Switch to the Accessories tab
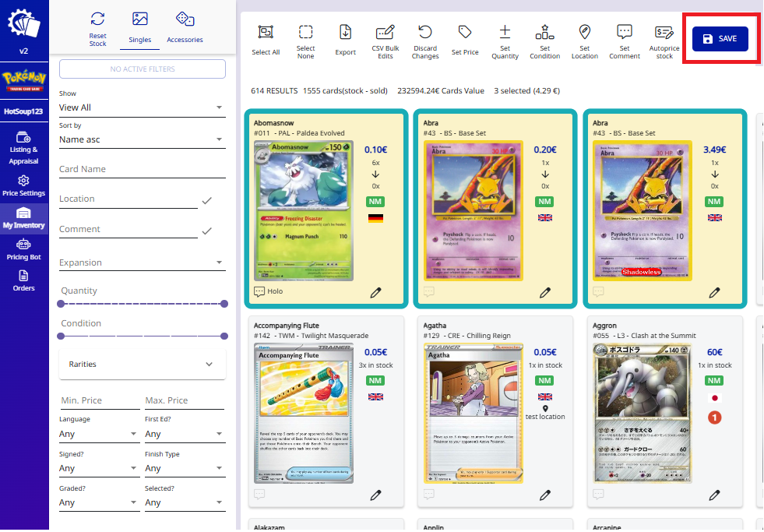The width and height of the screenshot is (764, 532). [185, 28]
